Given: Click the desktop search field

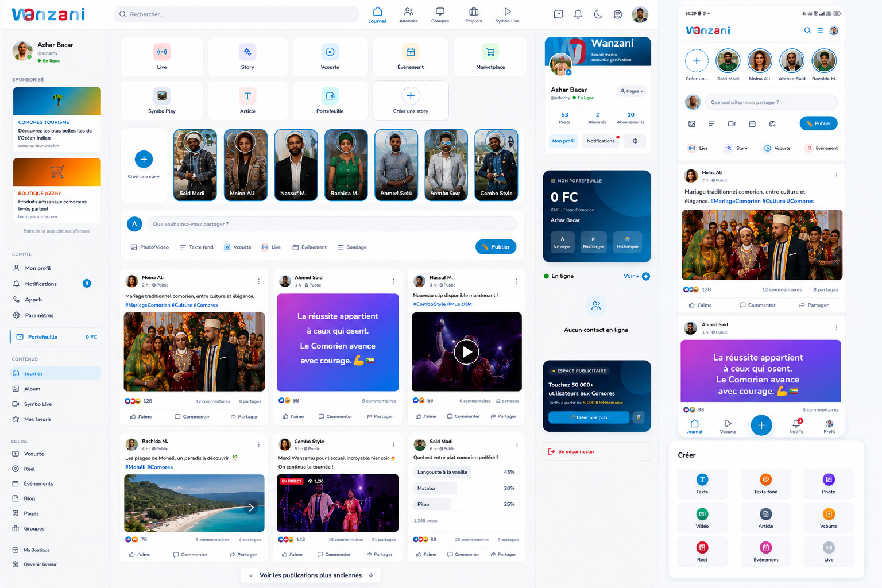Looking at the screenshot, I should 237,14.
